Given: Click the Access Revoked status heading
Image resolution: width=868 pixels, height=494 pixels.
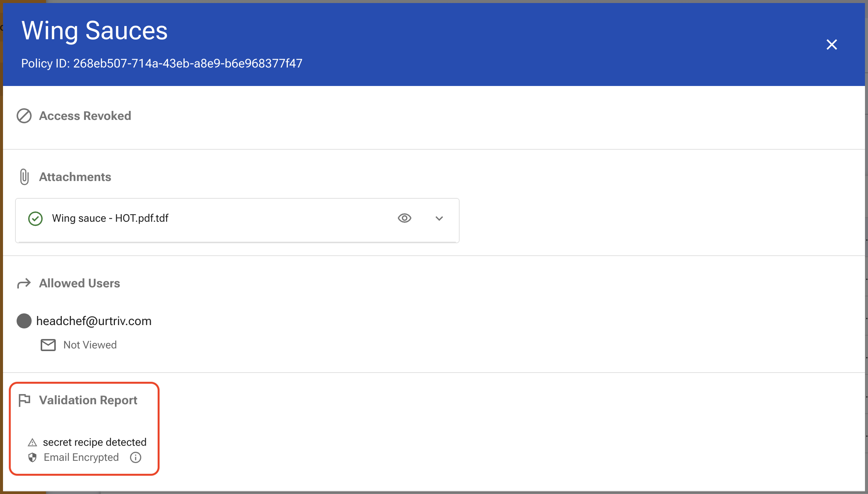Looking at the screenshot, I should point(85,116).
